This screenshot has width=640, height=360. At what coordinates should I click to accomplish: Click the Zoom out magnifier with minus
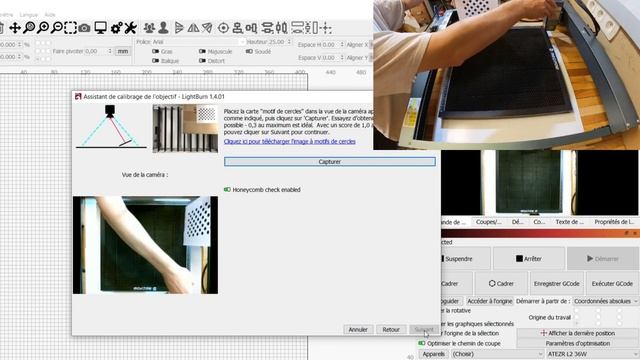[x=57, y=28]
